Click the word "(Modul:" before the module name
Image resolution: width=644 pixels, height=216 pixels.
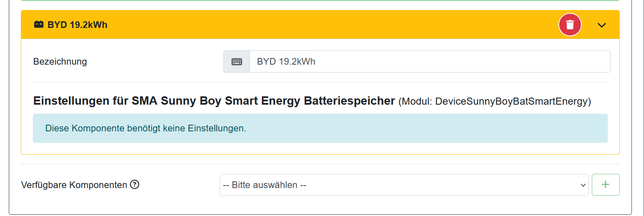[415, 101]
